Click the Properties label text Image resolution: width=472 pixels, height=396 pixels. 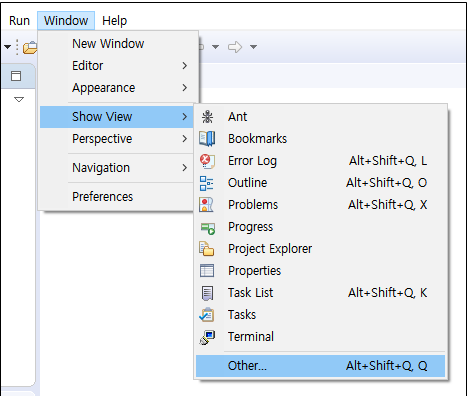[255, 271]
